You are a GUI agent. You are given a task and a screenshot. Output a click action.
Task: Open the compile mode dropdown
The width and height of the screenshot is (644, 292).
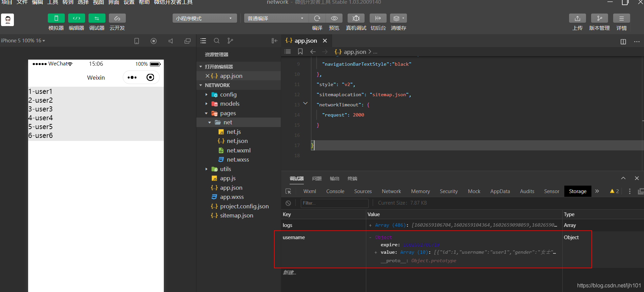click(276, 18)
